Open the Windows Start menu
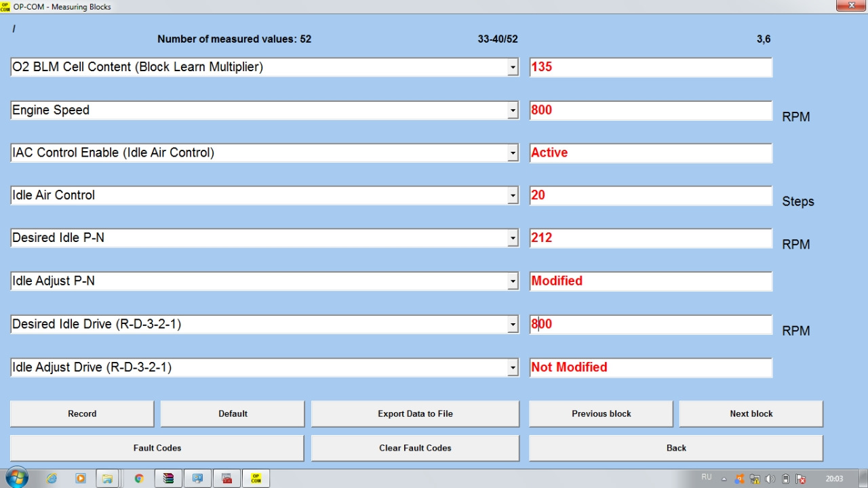 [x=17, y=478]
